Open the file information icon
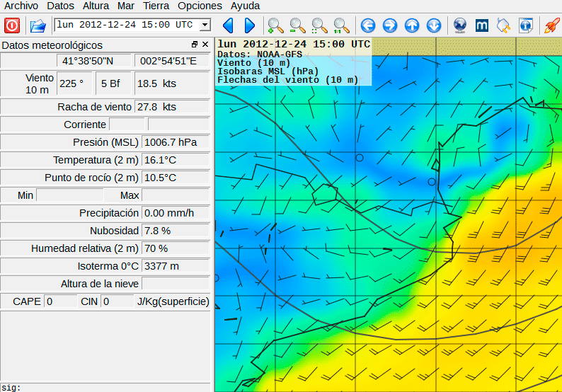The width and height of the screenshot is (562, 392). point(525,25)
